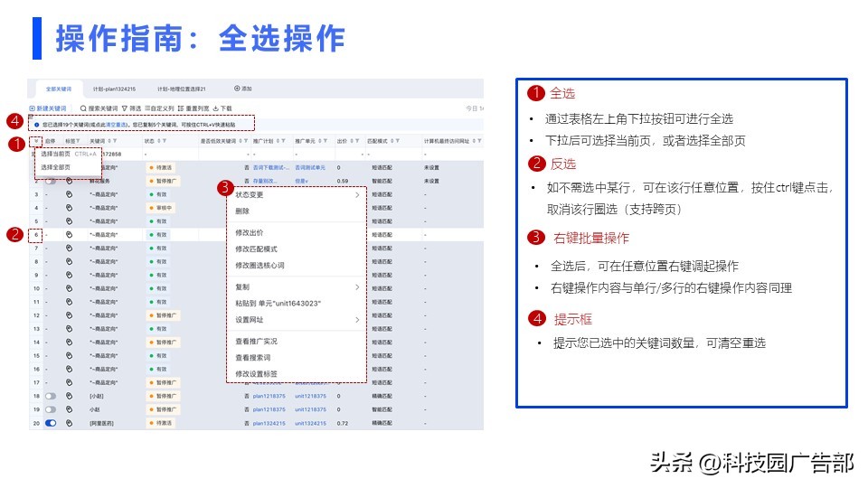Image resolution: width=868 pixels, height=488 pixels.
Task: Select 删除 in the context menu
Action: (242, 211)
